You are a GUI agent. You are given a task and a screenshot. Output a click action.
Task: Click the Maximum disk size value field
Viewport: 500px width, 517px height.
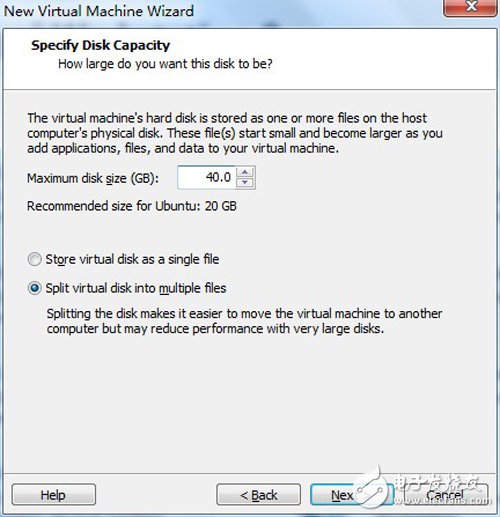pyautogui.click(x=207, y=178)
